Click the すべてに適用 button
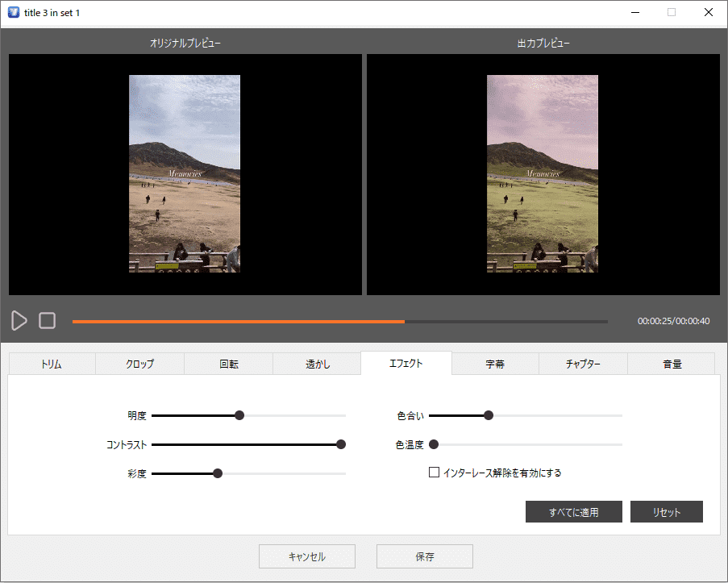Viewport: 728px width, 583px height. 574,512
